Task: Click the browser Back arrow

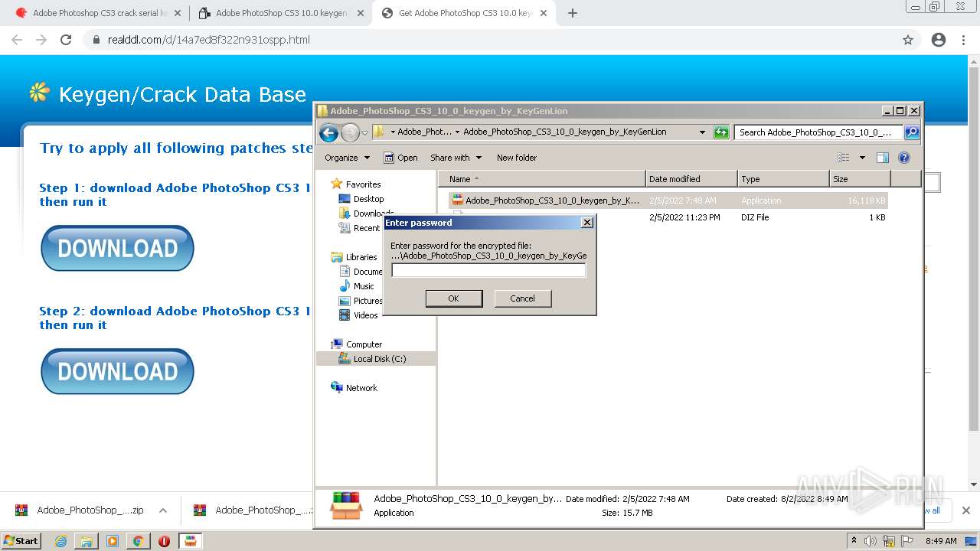Action: tap(17, 40)
